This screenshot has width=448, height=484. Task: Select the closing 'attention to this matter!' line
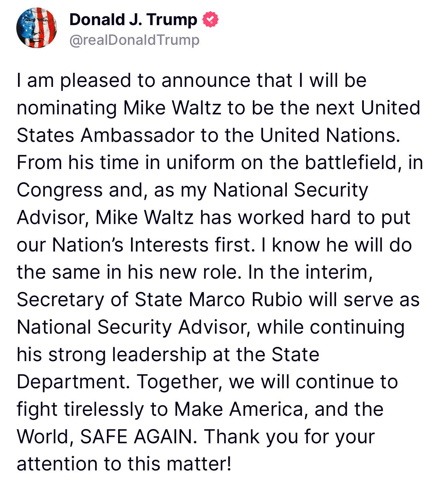(124, 465)
